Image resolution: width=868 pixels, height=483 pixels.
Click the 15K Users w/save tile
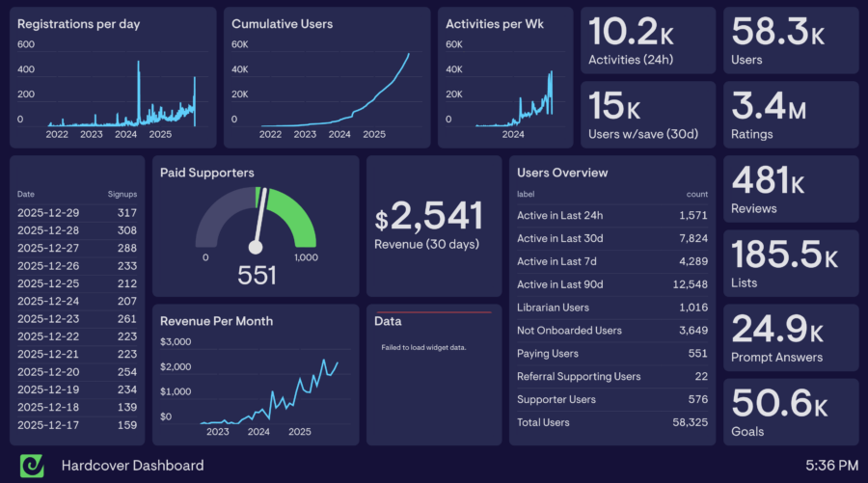pos(647,115)
